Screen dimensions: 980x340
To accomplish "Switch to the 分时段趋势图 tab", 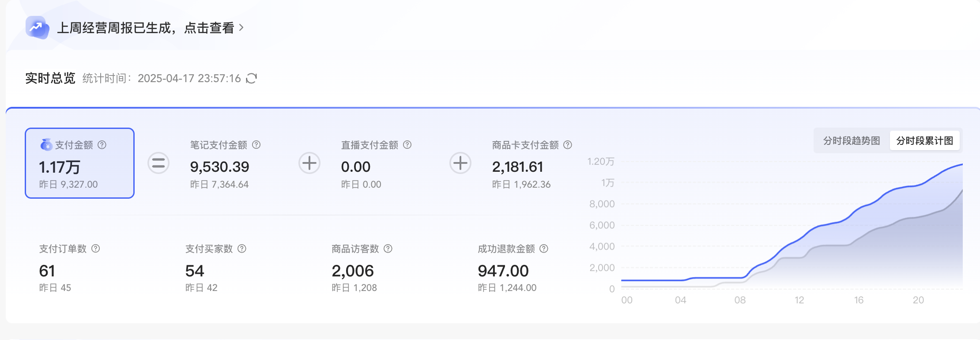I will coord(851,141).
